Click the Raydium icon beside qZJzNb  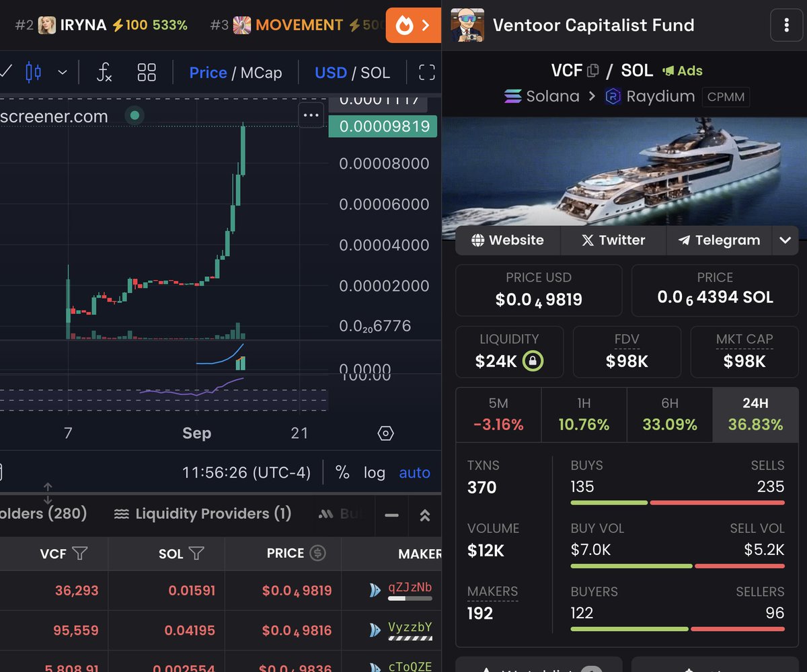375,590
